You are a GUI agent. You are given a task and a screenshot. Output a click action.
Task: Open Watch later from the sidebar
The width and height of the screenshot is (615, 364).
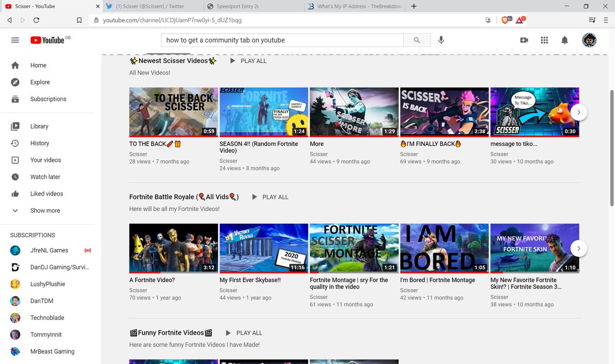[45, 177]
